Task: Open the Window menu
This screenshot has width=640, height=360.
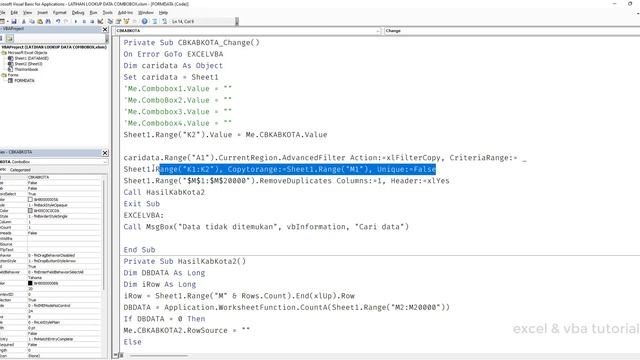Action: click(146, 13)
